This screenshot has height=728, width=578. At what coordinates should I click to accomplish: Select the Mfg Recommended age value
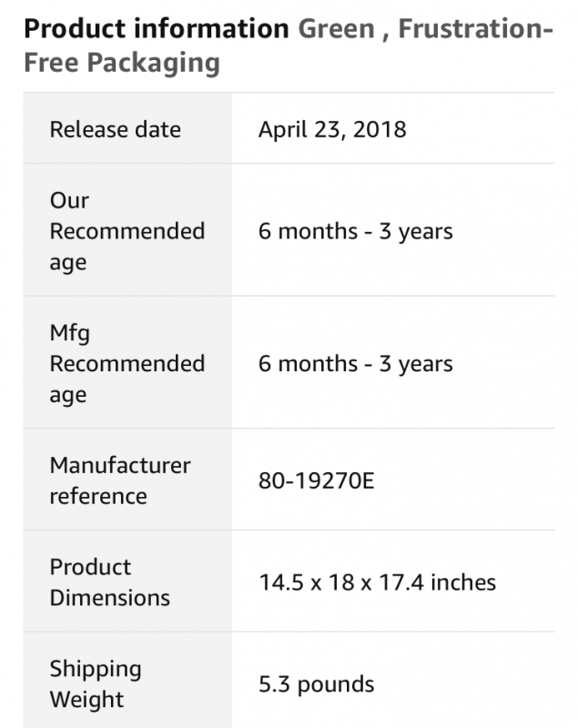pyautogui.click(x=356, y=363)
